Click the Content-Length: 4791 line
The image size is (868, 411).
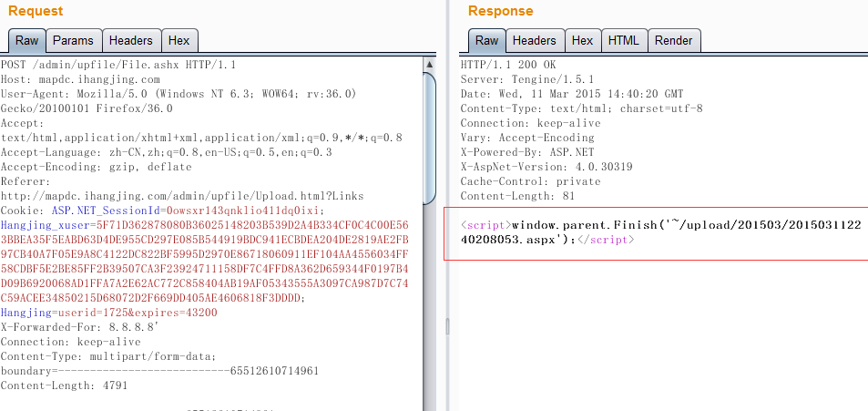point(64,385)
